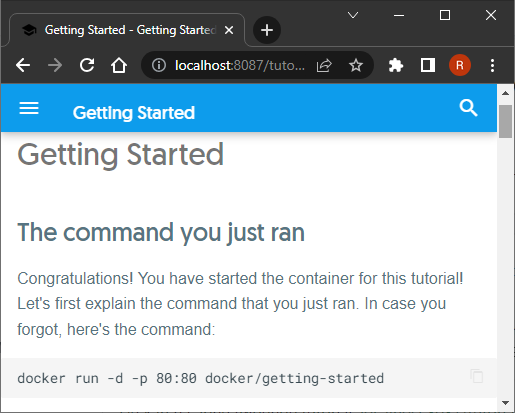Open search in the Getting Started header
Image resolution: width=515 pixels, height=413 pixels.
[x=468, y=108]
